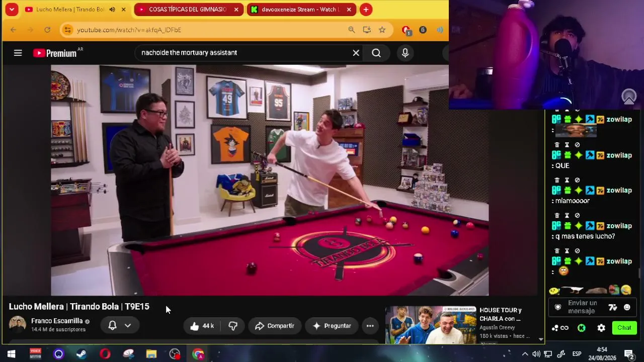The image size is (644, 362).
Task: Reload the YouTube page
Action: click(47, 30)
